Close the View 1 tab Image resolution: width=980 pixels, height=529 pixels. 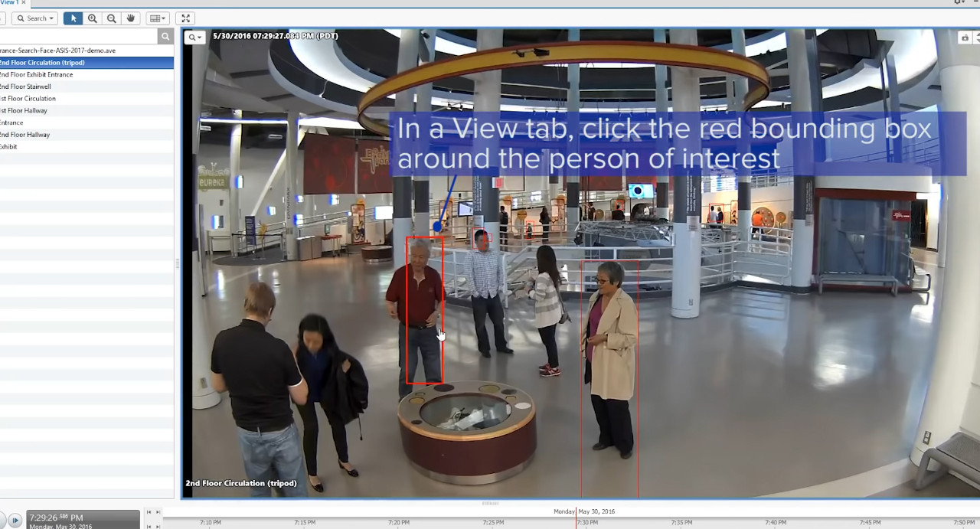click(24, 2)
